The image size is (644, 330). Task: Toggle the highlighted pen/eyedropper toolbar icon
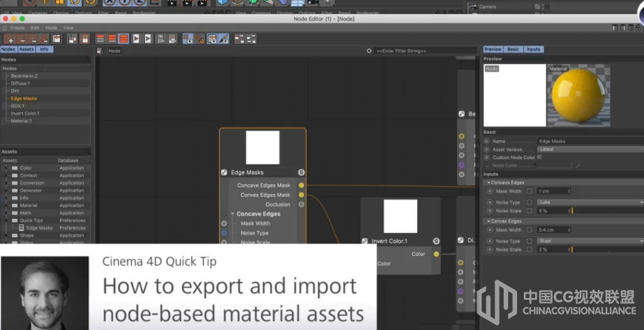click(x=224, y=39)
